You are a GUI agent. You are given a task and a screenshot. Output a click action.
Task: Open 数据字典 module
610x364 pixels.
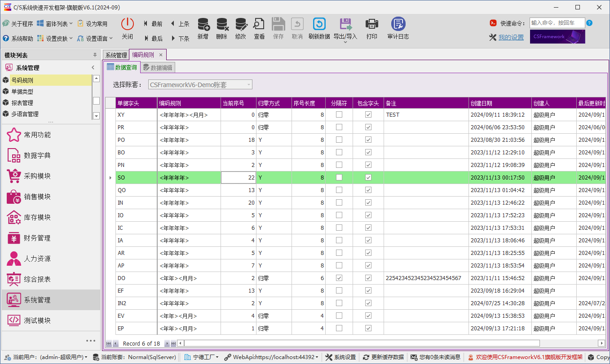pos(51,155)
